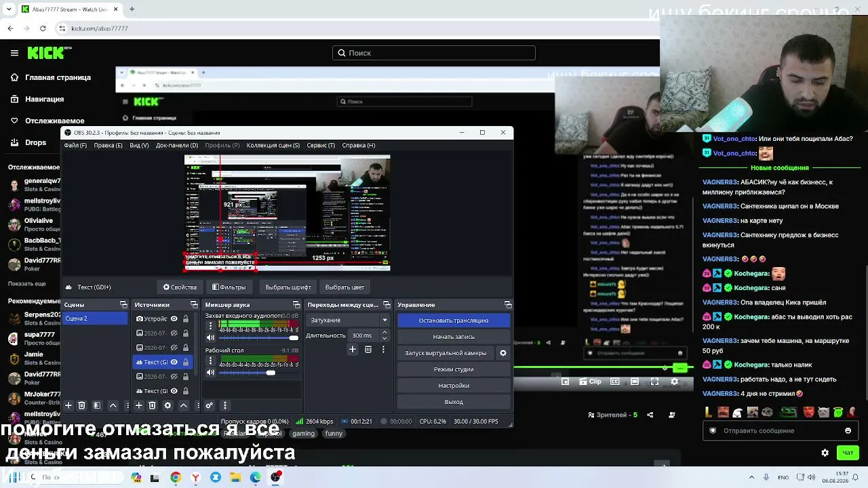The height and width of the screenshot is (488, 868).
Task: Decrease transition duration with down arrow
Action: (x=385, y=338)
